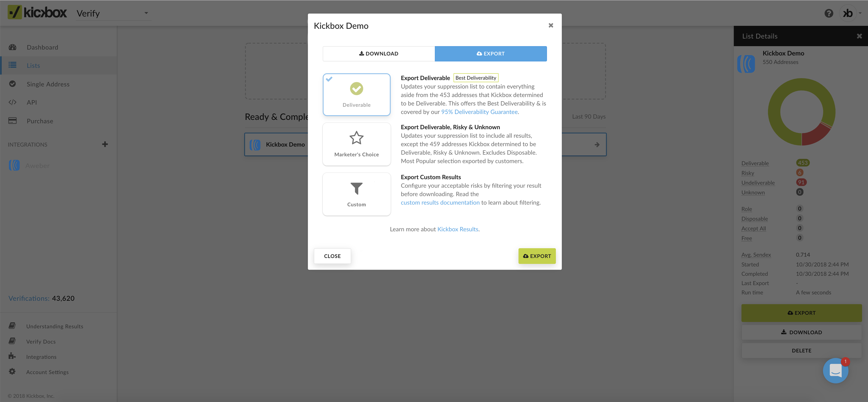Switch to the Download tab
The image size is (868, 402).
378,54
